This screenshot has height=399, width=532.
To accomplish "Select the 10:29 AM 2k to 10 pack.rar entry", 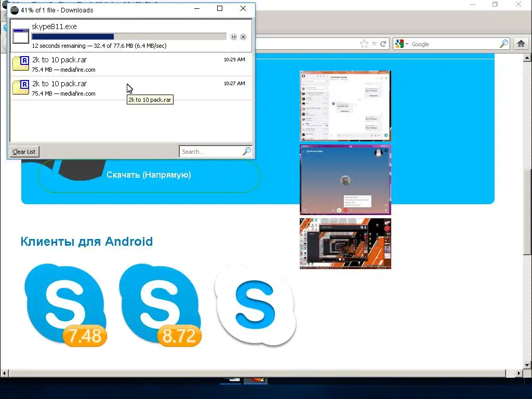I will pos(131,64).
